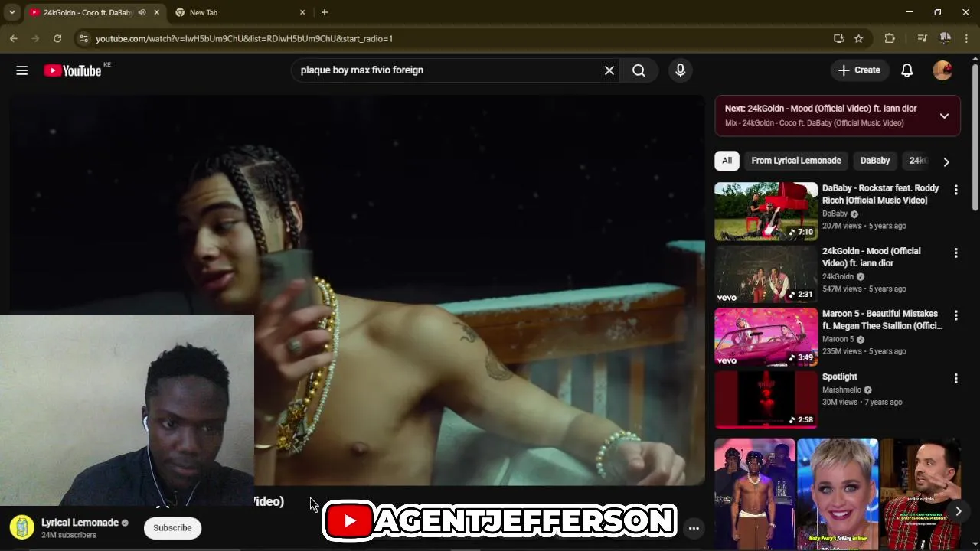
Task: Switch to the New Tab tab
Action: (x=240, y=12)
